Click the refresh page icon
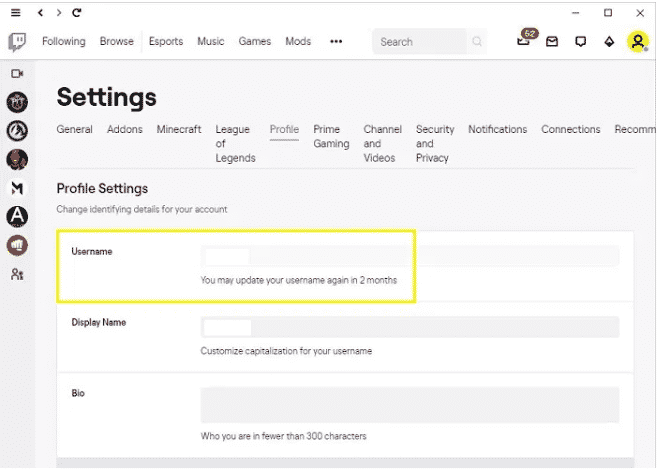658x471 pixels. pyautogui.click(x=76, y=13)
